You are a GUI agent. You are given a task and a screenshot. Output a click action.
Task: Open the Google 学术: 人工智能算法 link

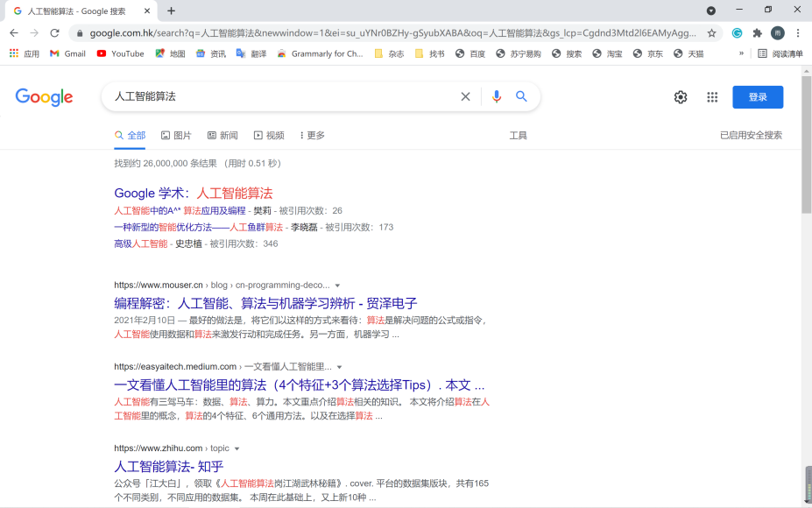194,194
